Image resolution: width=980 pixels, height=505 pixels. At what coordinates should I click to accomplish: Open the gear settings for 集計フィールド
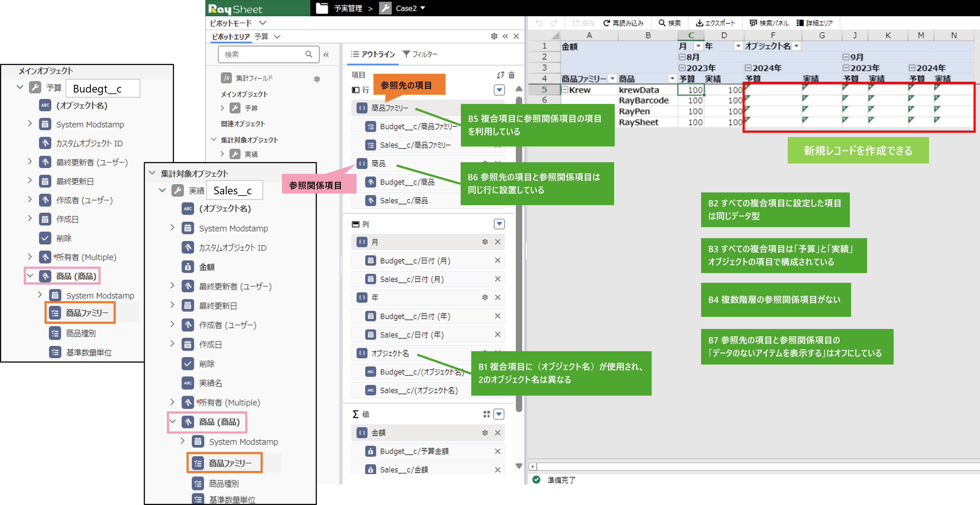click(317, 79)
